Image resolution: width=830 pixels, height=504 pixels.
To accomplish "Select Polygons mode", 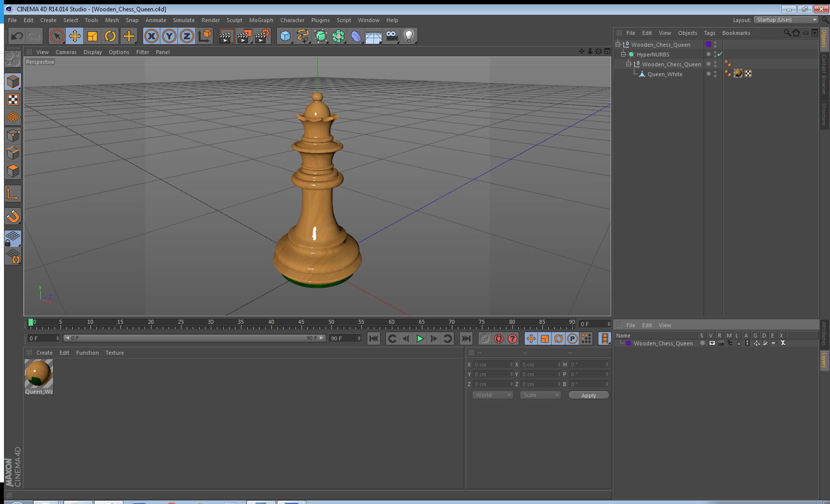I will tap(13, 170).
